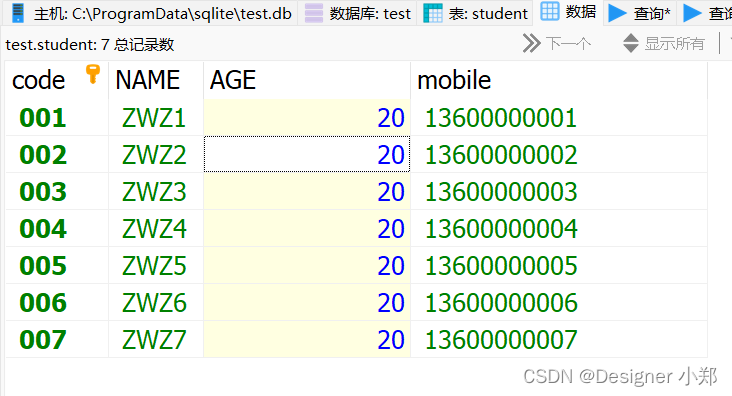Select name cell ZWZ2
This screenshot has height=396, width=732.
[156, 155]
